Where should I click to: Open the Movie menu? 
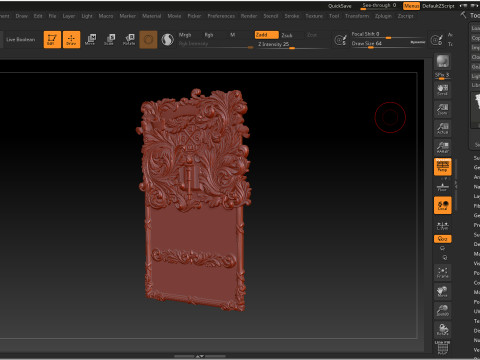click(x=174, y=16)
